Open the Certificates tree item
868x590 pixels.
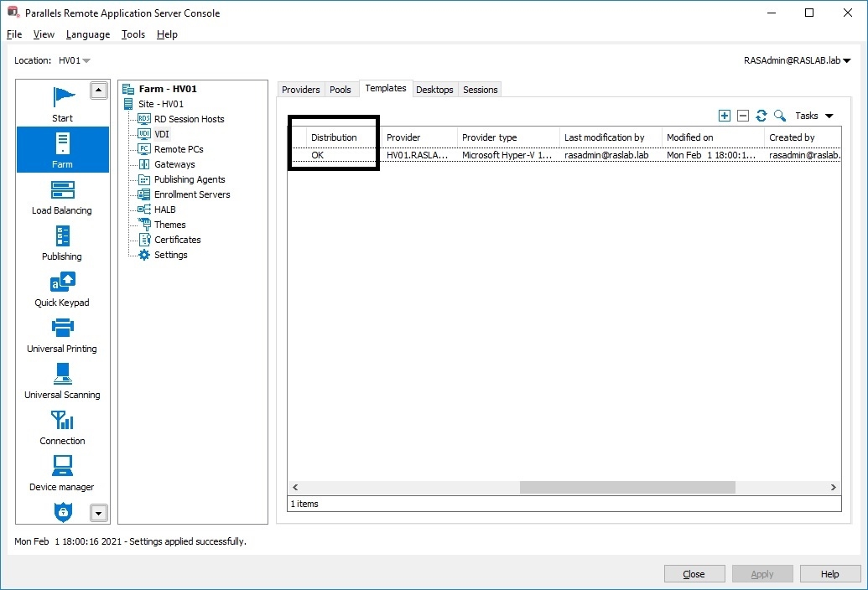(179, 240)
